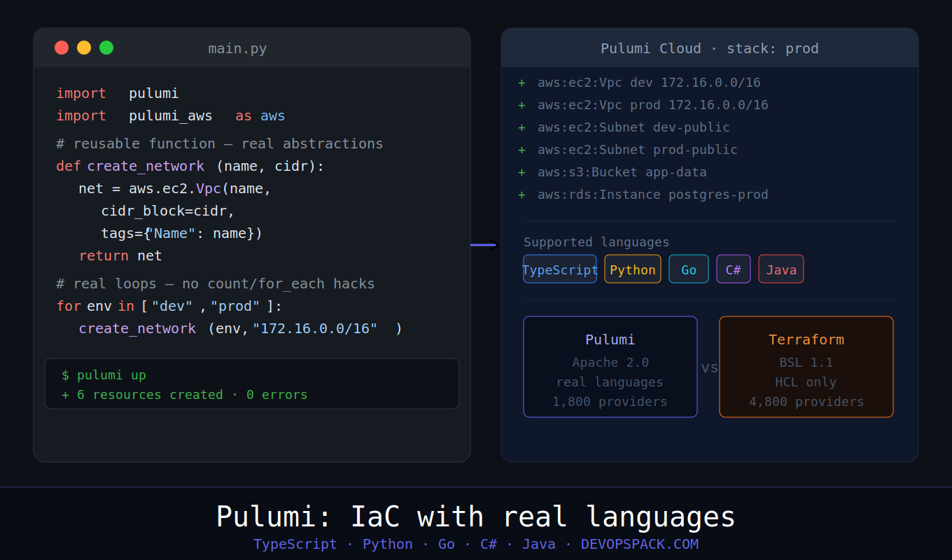Click the Go language badge
This screenshot has width=952, height=560.
click(689, 269)
